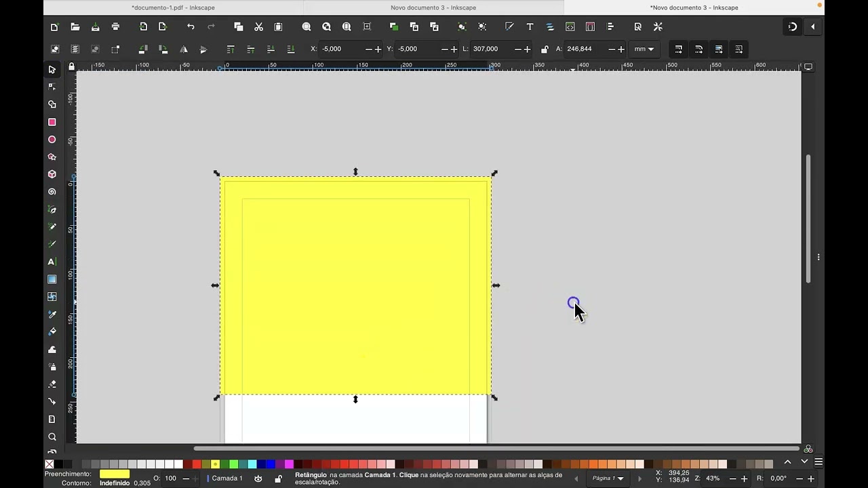This screenshot has height=488, width=868.
Task: Select the Node editing tool
Action: [52, 87]
